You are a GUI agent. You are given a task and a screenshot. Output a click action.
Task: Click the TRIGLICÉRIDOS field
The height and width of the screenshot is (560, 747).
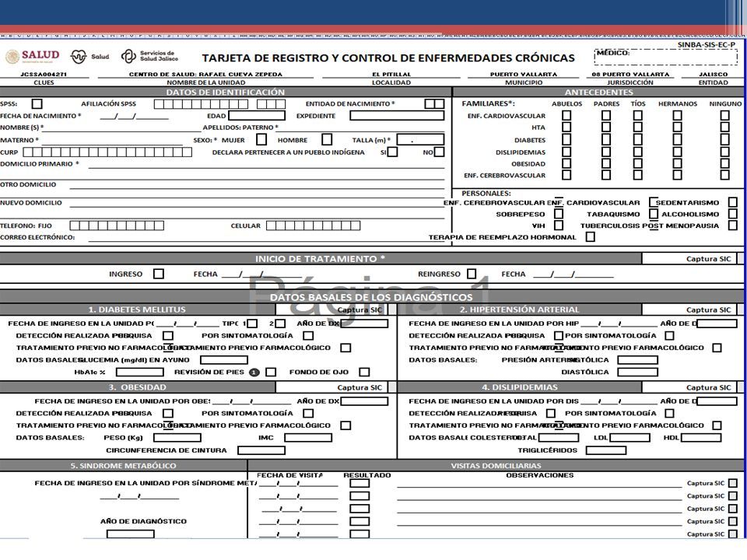[x=606, y=450]
